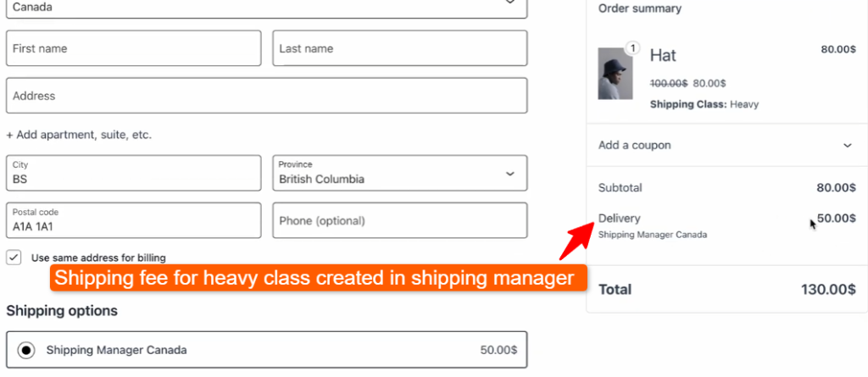Open the Province dropdown
Viewport: 868px width, 377px height.
click(399, 173)
